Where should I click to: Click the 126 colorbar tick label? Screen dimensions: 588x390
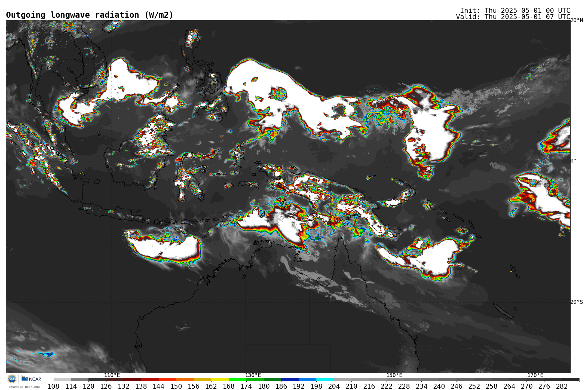coord(106,386)
